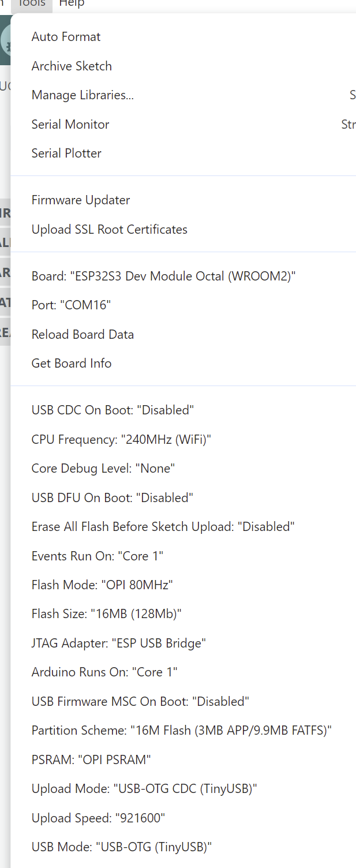Open Manage Libraries...
Image resolution: width=356 pixels, height=868 pixels.
(83, 95)
